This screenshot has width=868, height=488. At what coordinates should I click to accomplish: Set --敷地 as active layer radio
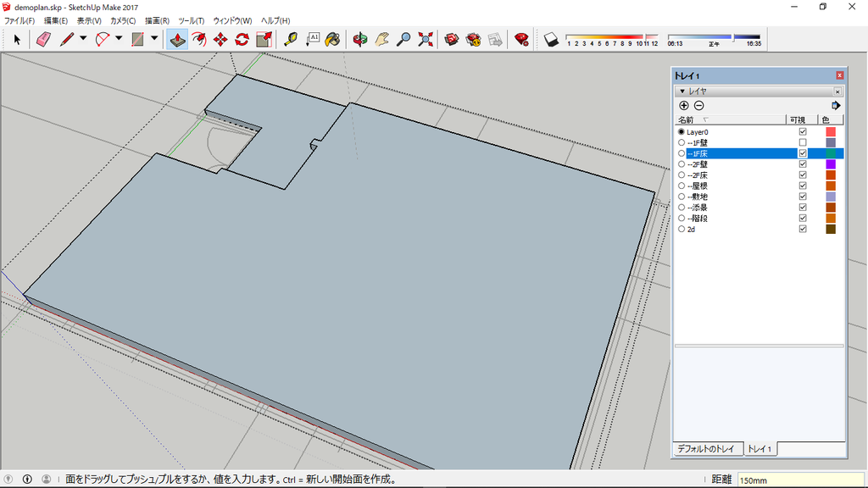click(682, 197)
